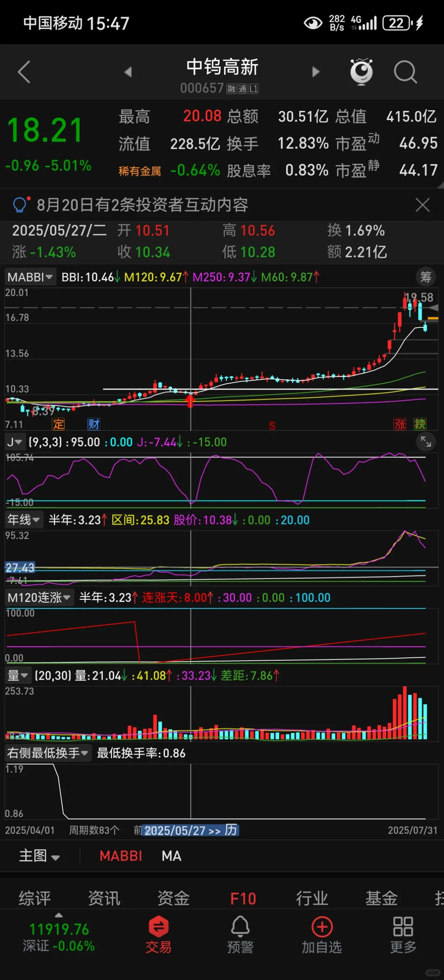
Task: Open the assistant mascot icon
Action: point(361,72)
